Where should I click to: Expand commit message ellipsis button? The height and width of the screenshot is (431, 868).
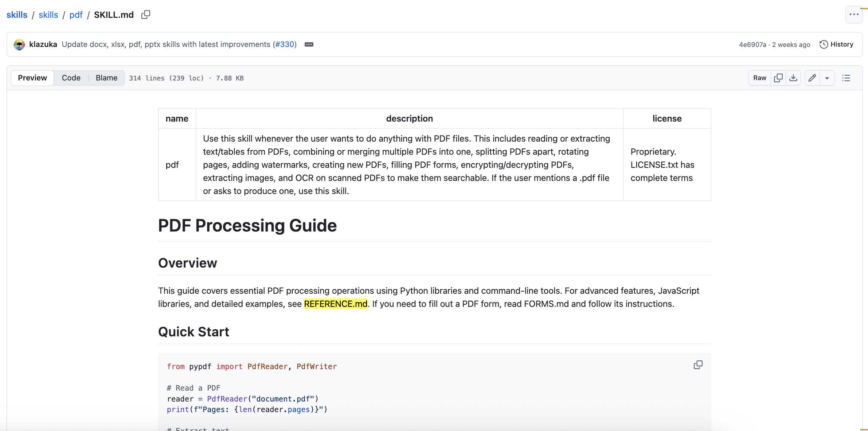tap(309, 44)
